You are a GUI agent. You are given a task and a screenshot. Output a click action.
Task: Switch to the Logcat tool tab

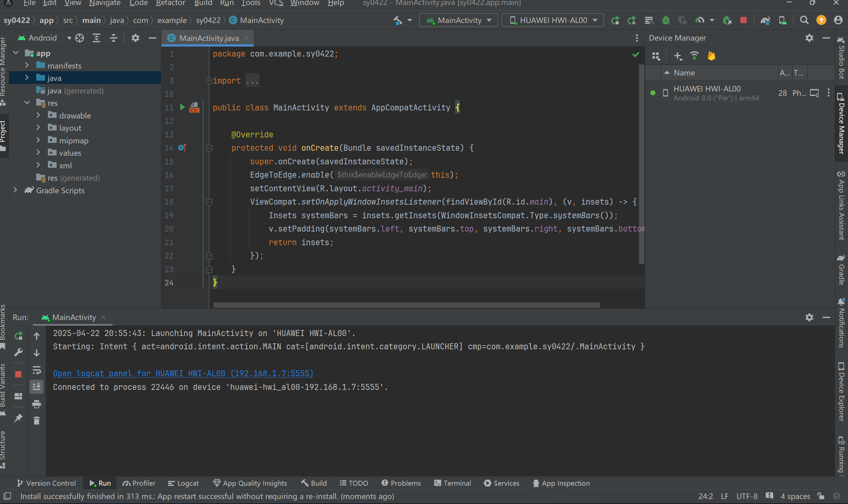(183, 483)
